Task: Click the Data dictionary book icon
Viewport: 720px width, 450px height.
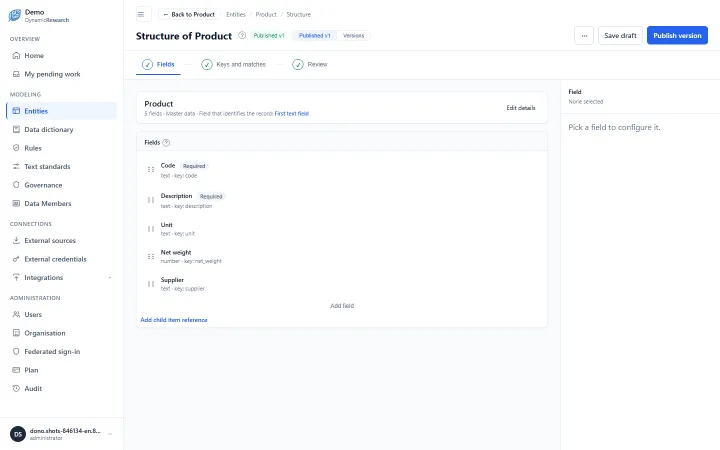Action: coord(16,129)
